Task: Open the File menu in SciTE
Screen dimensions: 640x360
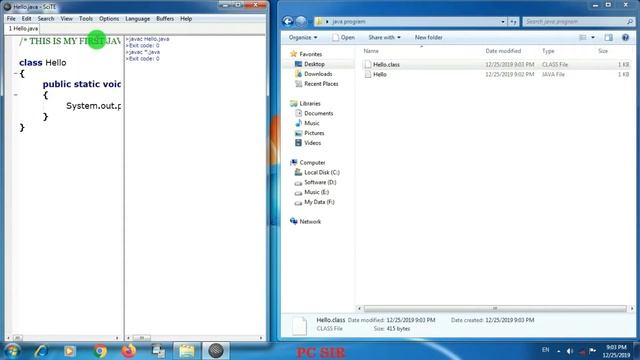Action: (11, 19)
